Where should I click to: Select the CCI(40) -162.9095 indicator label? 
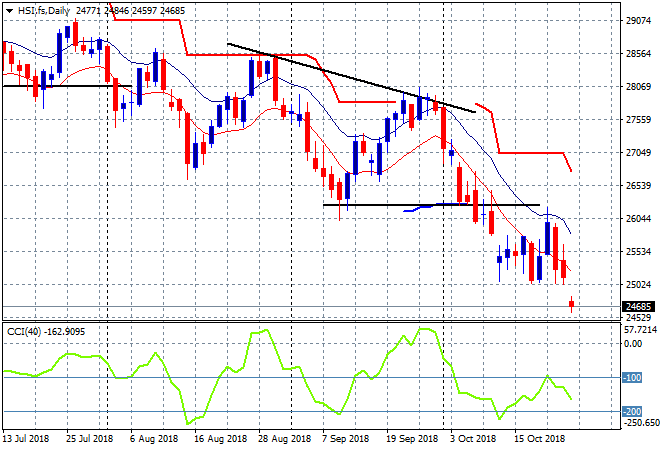[46, 332]
